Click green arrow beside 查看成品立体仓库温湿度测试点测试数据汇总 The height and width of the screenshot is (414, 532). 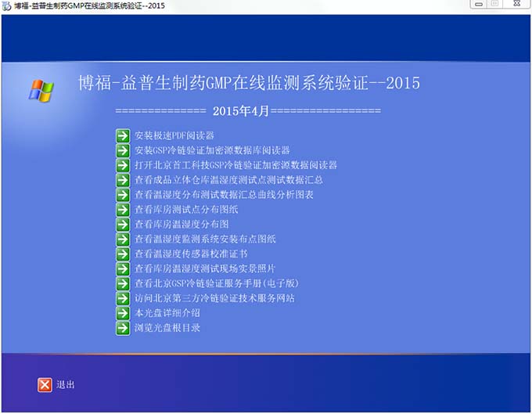click(123, 180)
